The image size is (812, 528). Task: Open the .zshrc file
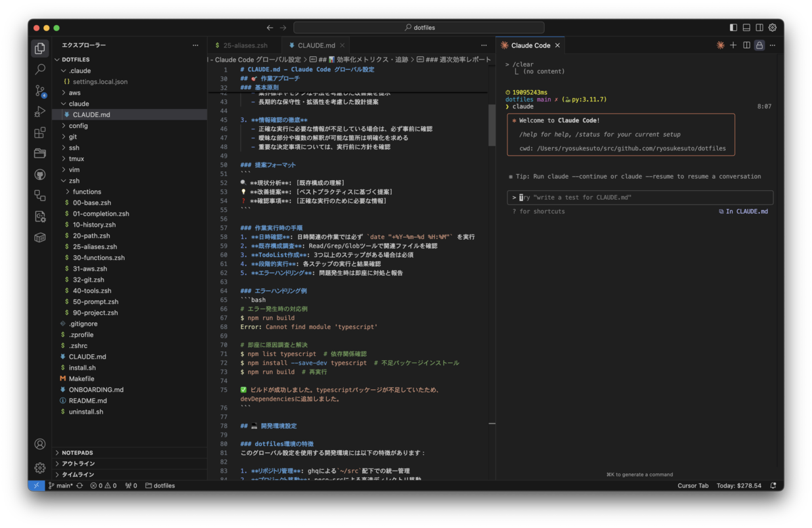pyautogui.click(x=79, y=345)
